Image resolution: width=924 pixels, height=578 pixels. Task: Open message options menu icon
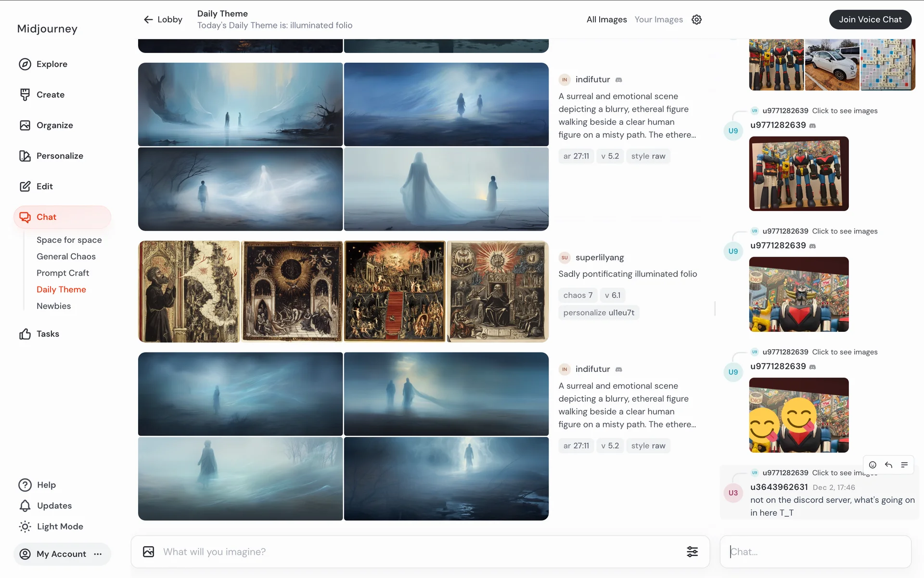[904, 465]
